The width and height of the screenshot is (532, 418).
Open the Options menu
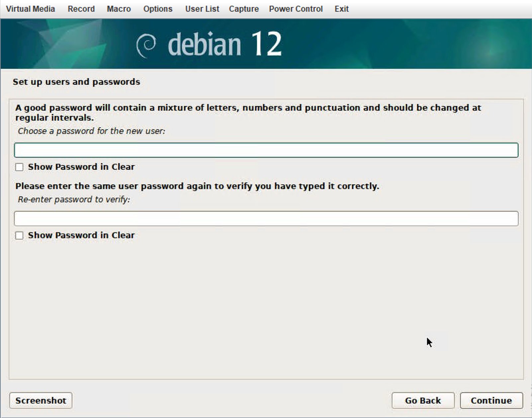[158, 9]
